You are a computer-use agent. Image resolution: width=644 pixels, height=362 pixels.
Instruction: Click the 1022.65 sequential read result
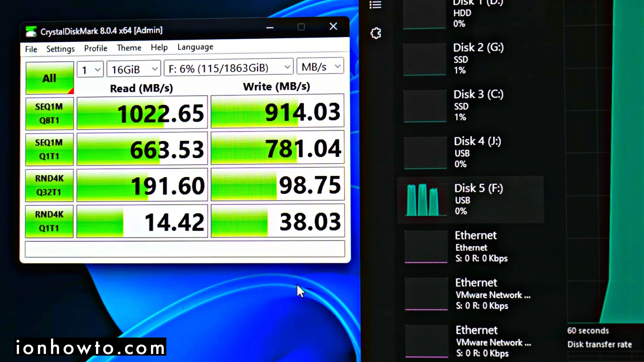tap(142, 113)
